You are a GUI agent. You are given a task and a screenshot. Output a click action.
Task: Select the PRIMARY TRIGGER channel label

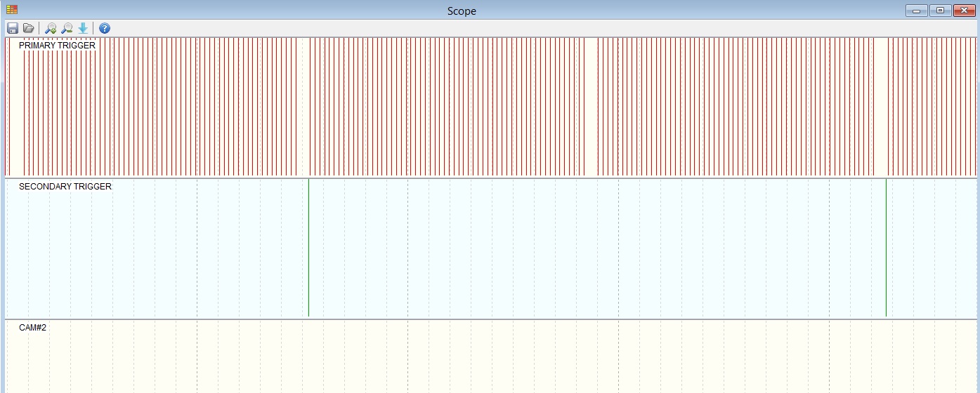click(57, 46)
